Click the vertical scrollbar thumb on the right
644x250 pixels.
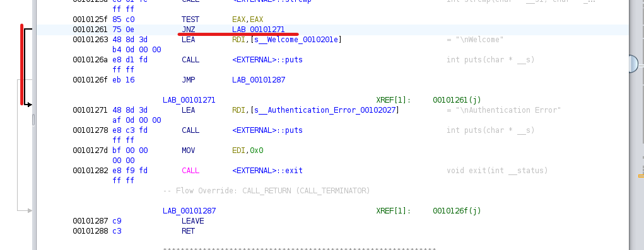coord(633,64)
